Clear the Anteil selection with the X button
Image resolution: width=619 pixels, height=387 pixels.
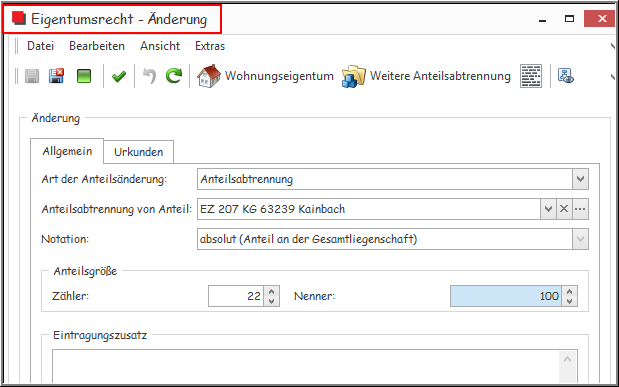(564, 209)
